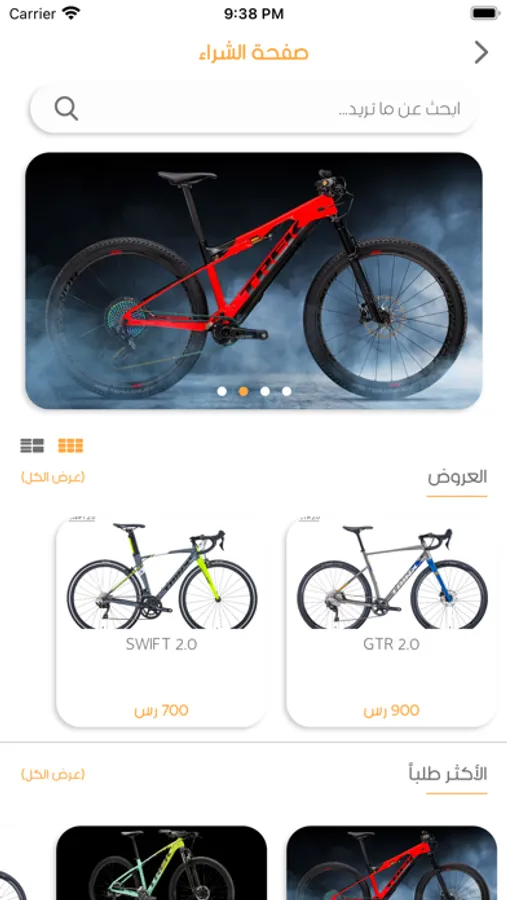Click inside the search field ابحث عن ما تريد
Viewport: 507px width, 900px height.
[x=253, y=108]
